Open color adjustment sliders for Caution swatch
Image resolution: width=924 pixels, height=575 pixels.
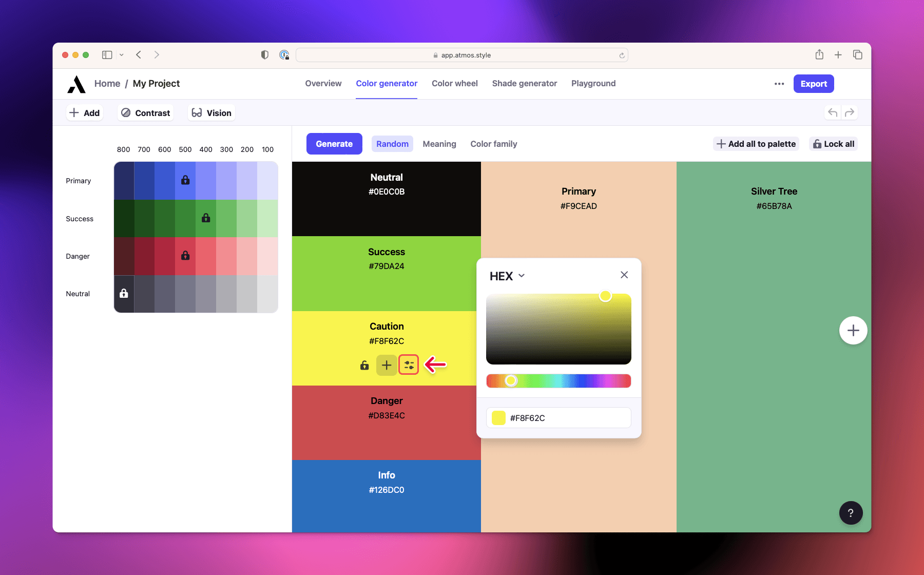tap(409, 365)
